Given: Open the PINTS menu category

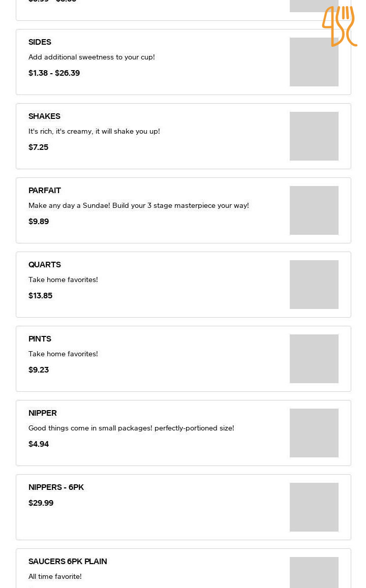Looking at the screenshot, I should [40, 339].
